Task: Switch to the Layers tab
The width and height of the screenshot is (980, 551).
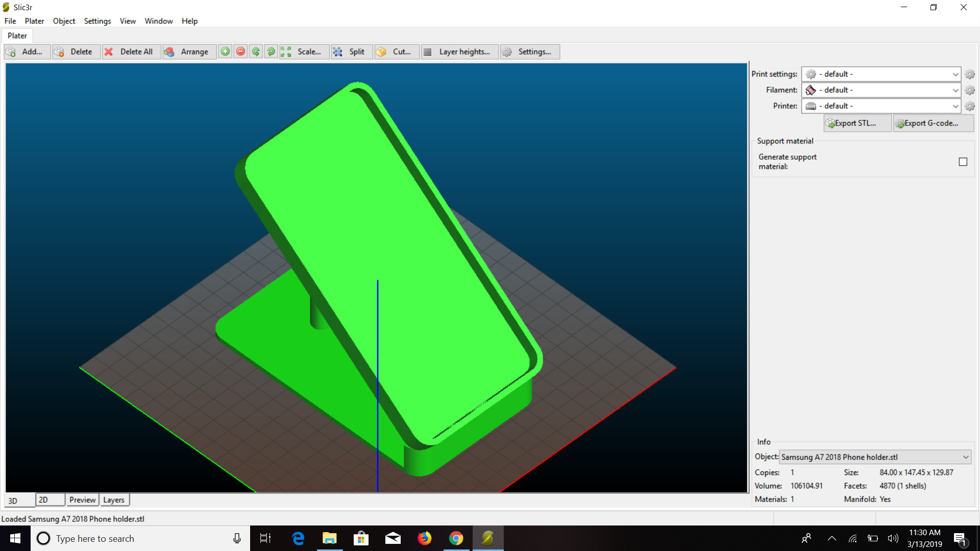Action: (114, 500)
